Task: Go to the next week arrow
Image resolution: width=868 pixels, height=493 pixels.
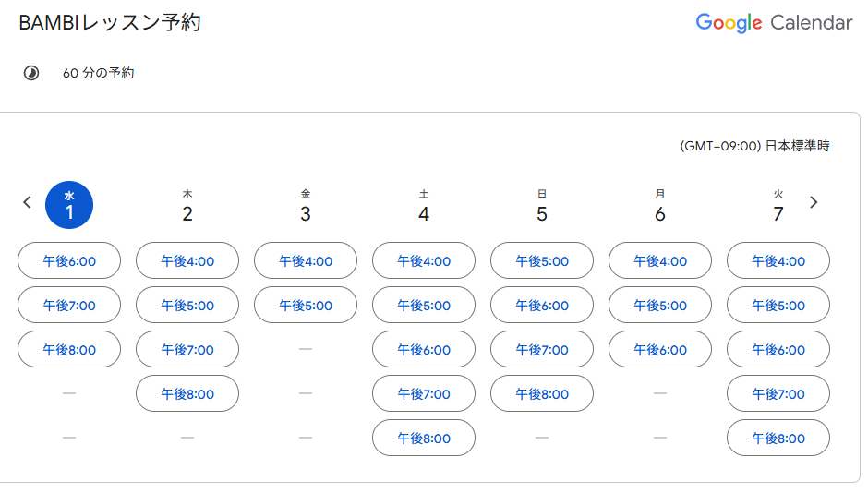Action: click(x=814, y=202)
